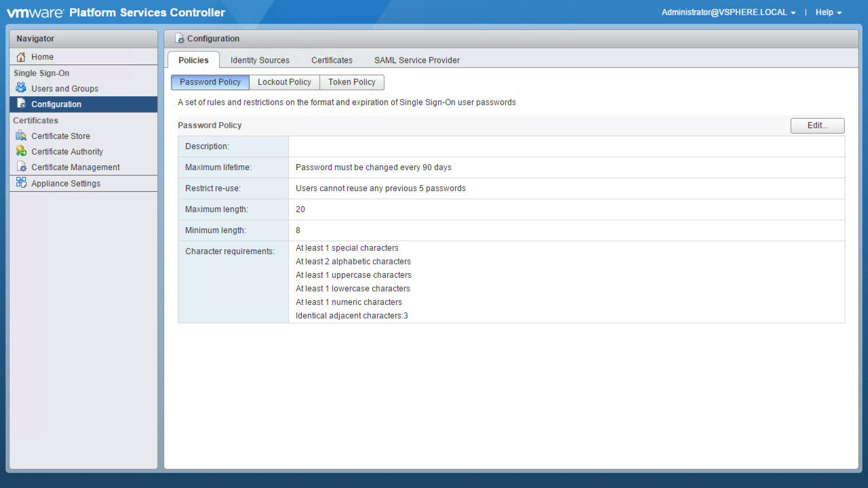Open Certificate Management in the Navigator
Image resolution: width=868 pixels, height=488 pixels.
click(x=75, y=167)
